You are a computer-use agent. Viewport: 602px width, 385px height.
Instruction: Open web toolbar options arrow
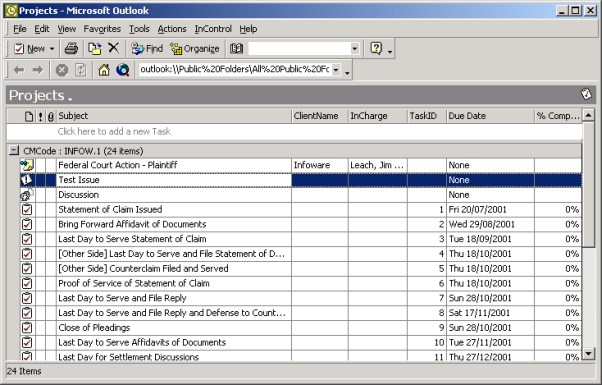tap(347, 72)
